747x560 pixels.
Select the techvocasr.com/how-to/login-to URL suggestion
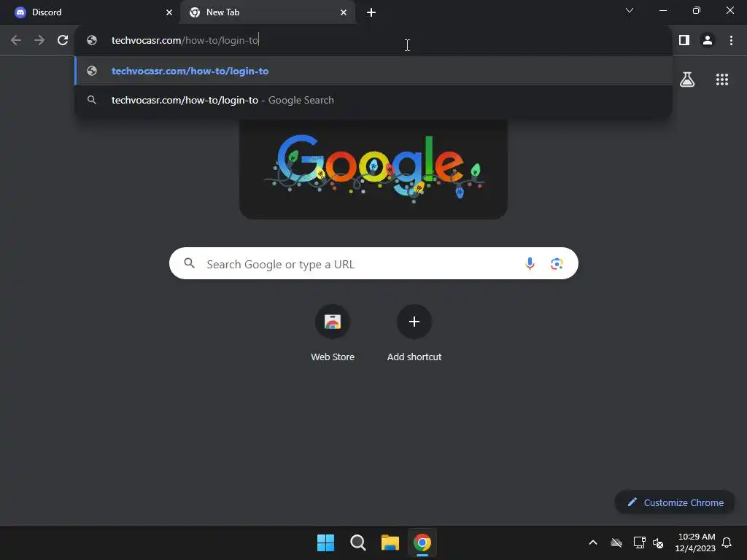tap(373, 71)
